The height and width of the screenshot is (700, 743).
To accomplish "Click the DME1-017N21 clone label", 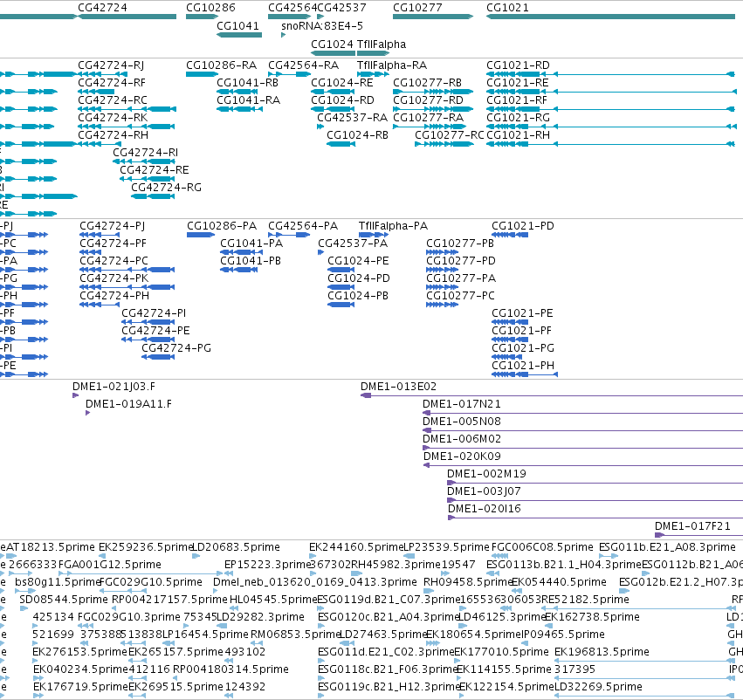I will click(462, 404).
